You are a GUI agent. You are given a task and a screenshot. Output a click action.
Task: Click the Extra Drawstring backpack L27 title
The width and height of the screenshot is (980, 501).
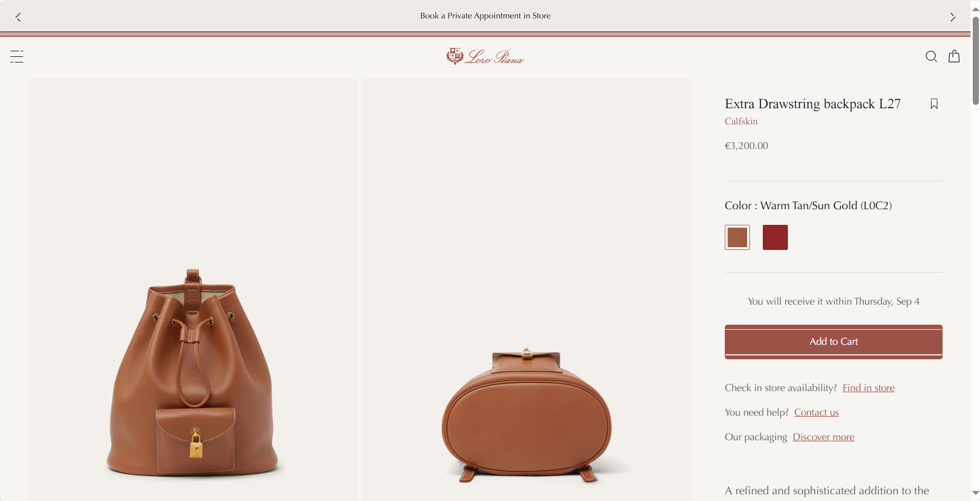coord(812,104)
